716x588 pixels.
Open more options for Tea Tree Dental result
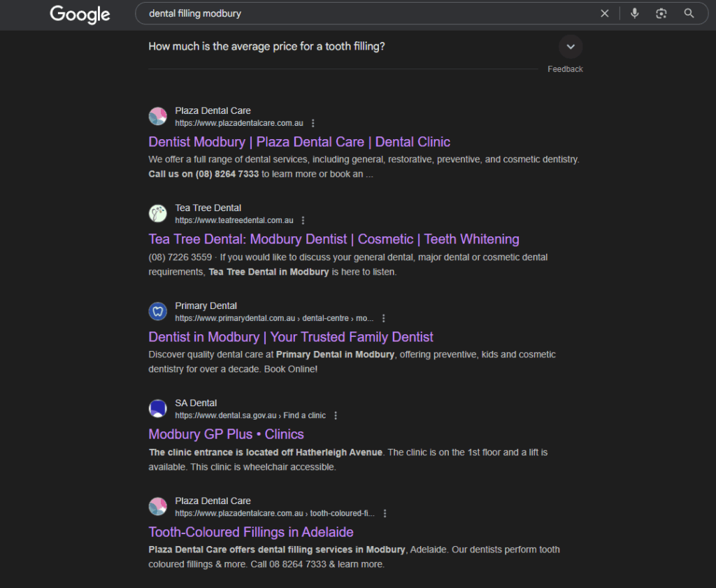tap(303, 220)
